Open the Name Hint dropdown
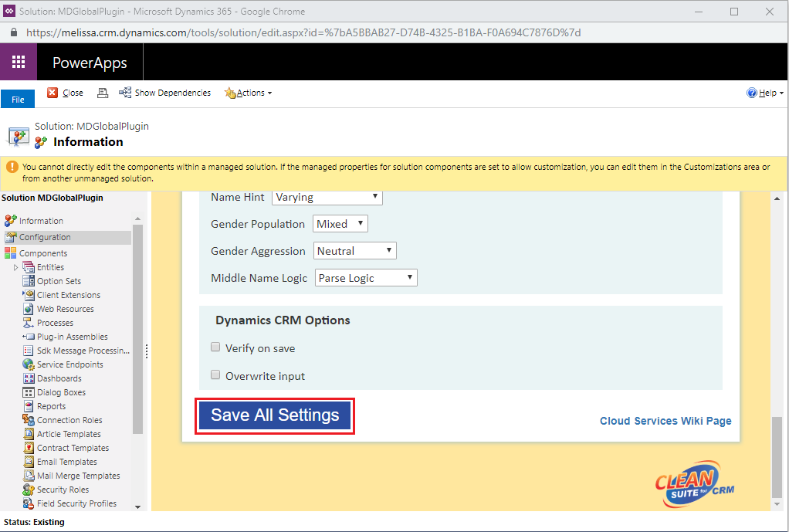 [x=327, y=198]
